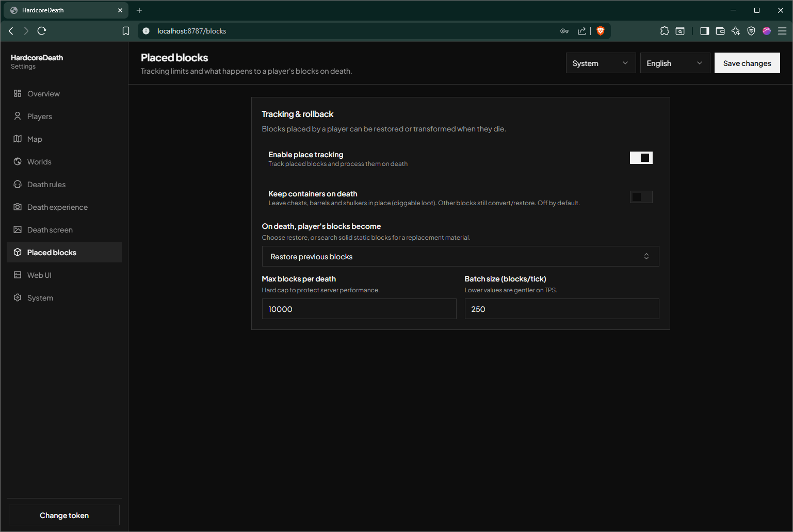Open the Players settings page

[64, 116]
